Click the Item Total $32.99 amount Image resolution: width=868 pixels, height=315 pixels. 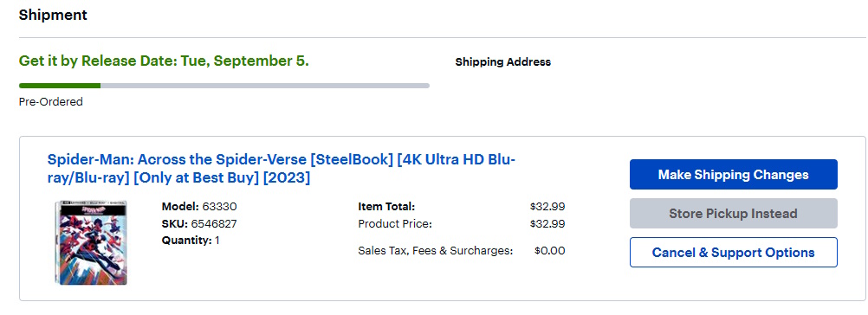click(x=547, y=207)
